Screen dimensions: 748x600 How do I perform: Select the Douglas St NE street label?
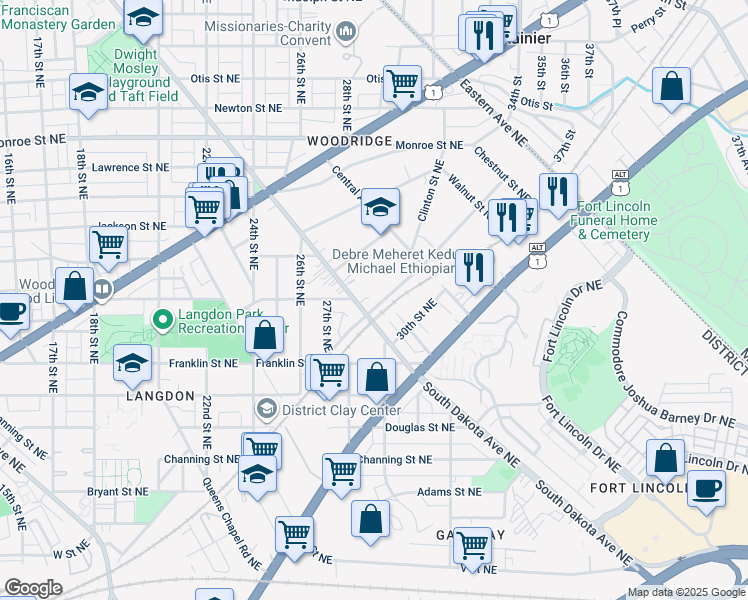pyautogui.click(x=420, y=427)
